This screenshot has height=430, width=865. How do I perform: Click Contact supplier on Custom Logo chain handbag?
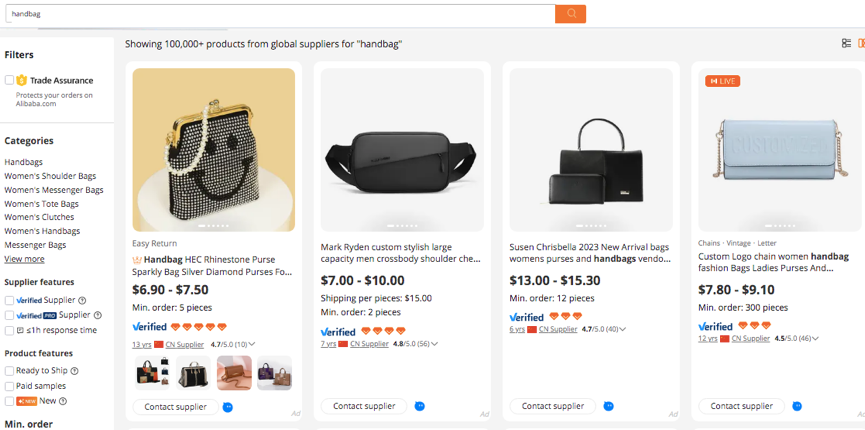[x=741, y=406]
